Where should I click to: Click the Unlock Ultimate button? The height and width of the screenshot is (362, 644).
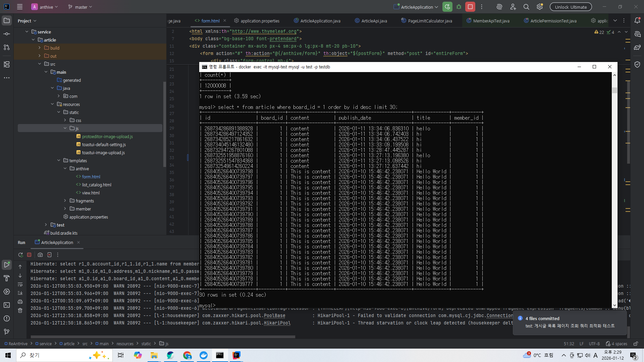click(571, 7)
